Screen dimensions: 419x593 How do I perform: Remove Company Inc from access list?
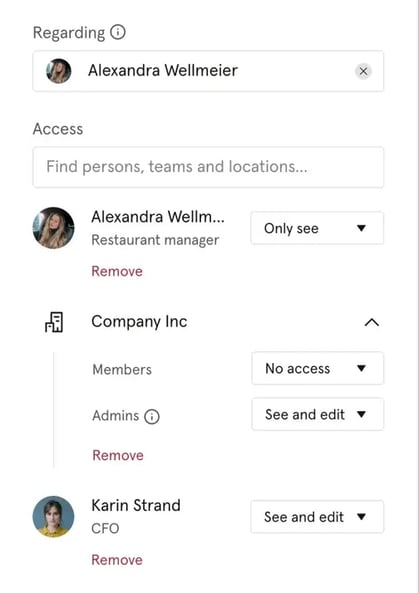tap(118, 455)
